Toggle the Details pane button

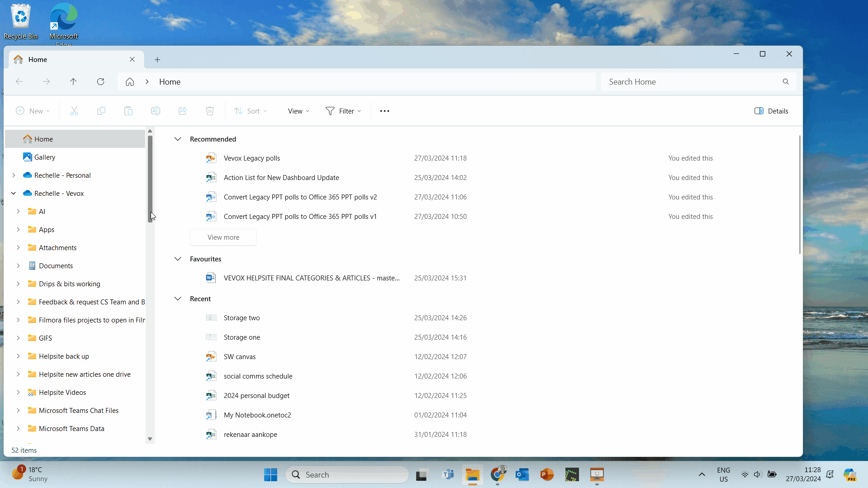(x=771, y=111)
